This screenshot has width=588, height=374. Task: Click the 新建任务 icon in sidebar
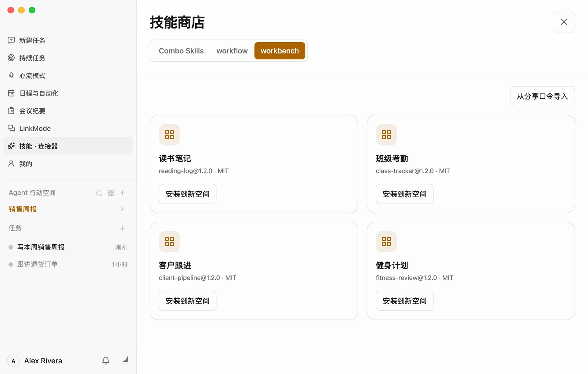11,40
